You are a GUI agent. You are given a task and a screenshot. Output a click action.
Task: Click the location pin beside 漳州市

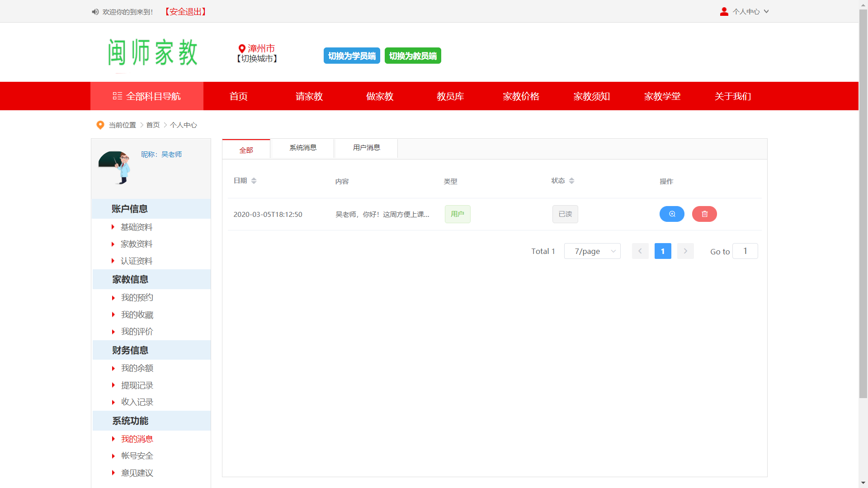point(242,48)
